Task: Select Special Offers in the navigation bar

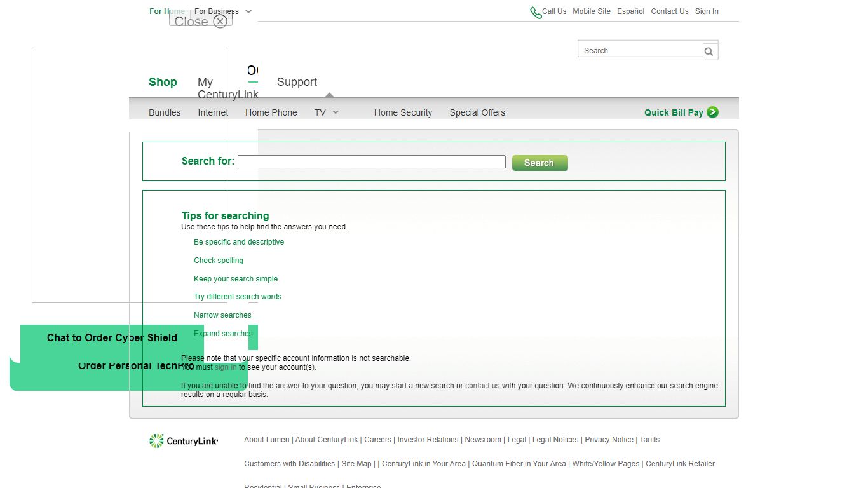Action: [477, 112]
